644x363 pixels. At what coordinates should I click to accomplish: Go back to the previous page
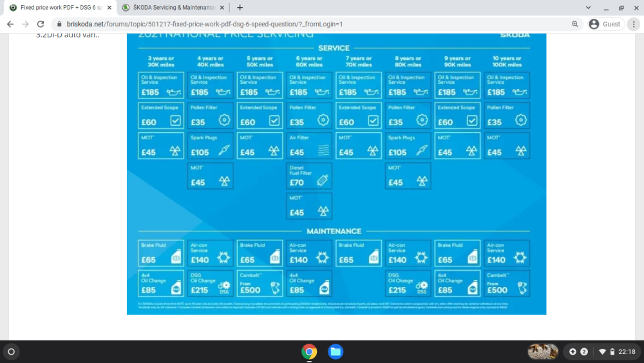[10, 25]
